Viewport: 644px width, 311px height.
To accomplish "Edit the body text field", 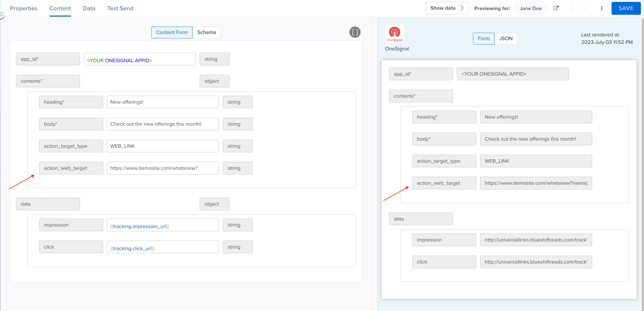I will 163,124.
